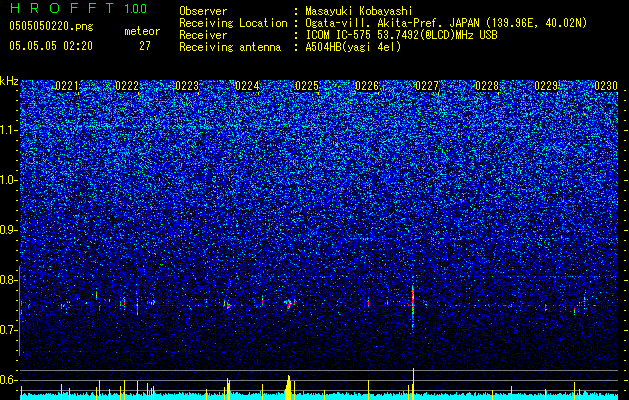Click the 0221 time marker
629x400 pixels.
67,86
